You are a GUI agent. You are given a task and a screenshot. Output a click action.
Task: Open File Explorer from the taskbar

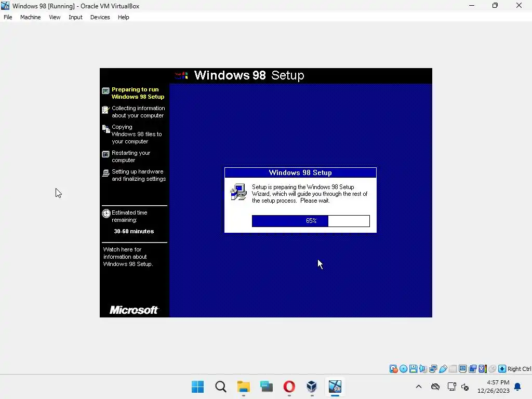coord(243,387)
